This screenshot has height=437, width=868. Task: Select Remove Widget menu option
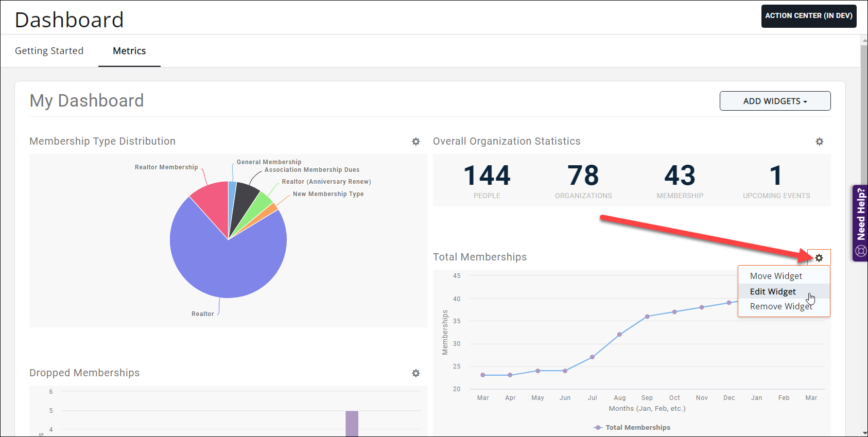click(780, 307)
